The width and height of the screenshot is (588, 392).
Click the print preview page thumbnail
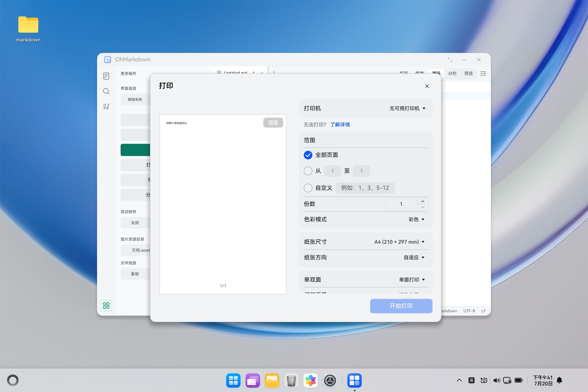pos(223,204)
